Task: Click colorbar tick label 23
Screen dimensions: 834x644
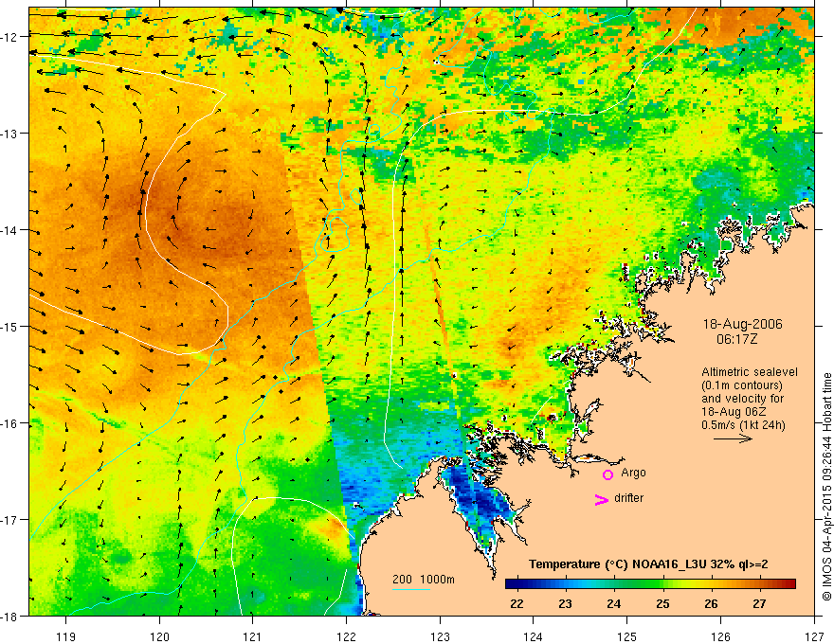Action: pos(565,604)
